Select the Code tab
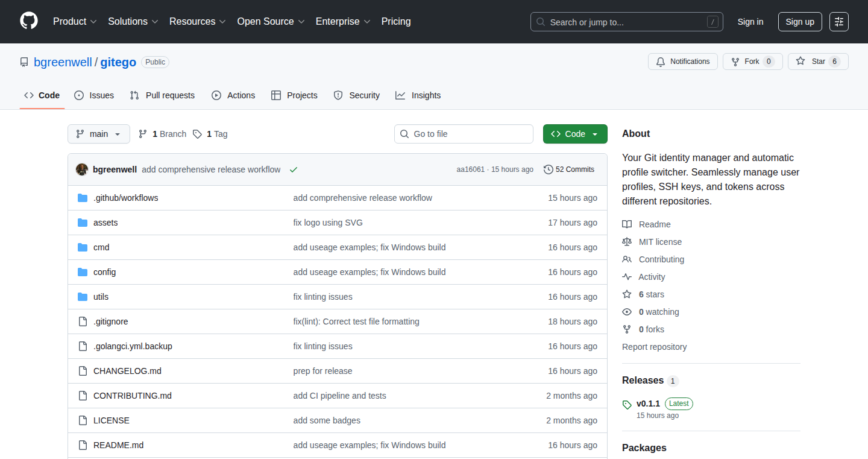The width and height of the screenshot is (868, 459). click(42, 95)
